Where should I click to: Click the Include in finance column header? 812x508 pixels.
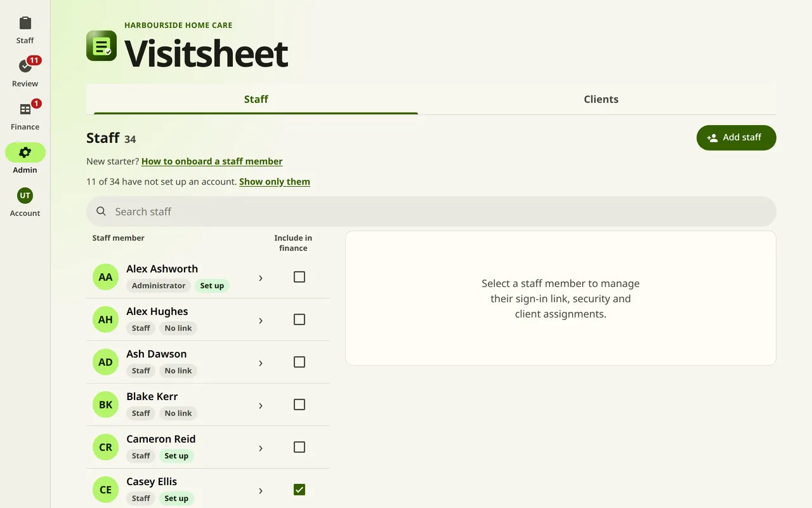293,243
